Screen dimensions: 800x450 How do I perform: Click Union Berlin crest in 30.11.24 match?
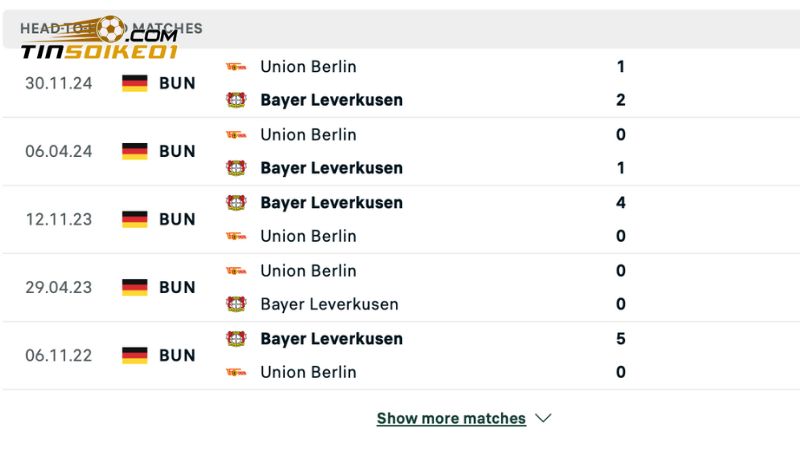(x=236, y=66)
